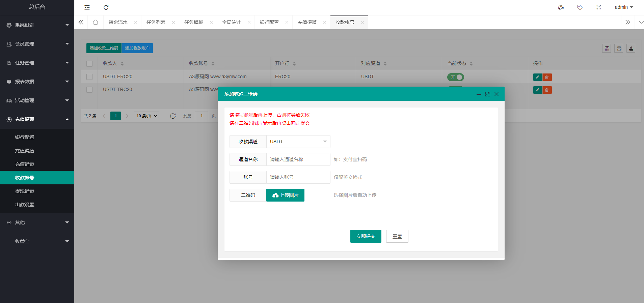Click the 添加收款二维码 button
Image resolution: width=644 pixels, height=303 pixels.
tap(104, 48)
